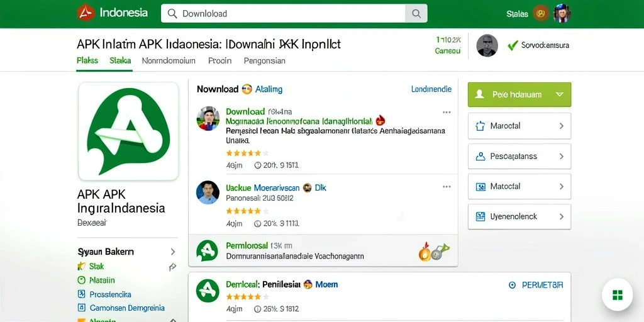This screenshot has height=322, width=644.
Task: Click the orange round badge icon in the header
Action: 541,14
